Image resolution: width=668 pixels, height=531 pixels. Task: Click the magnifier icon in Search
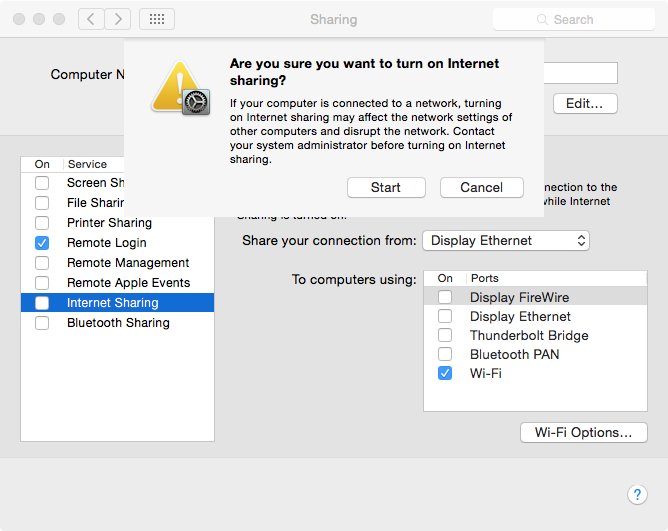point(542,20)
